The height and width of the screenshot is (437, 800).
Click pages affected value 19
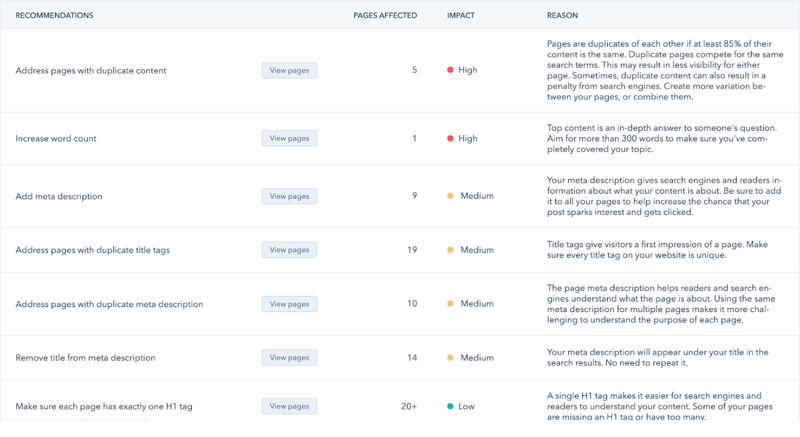(412, 250)
